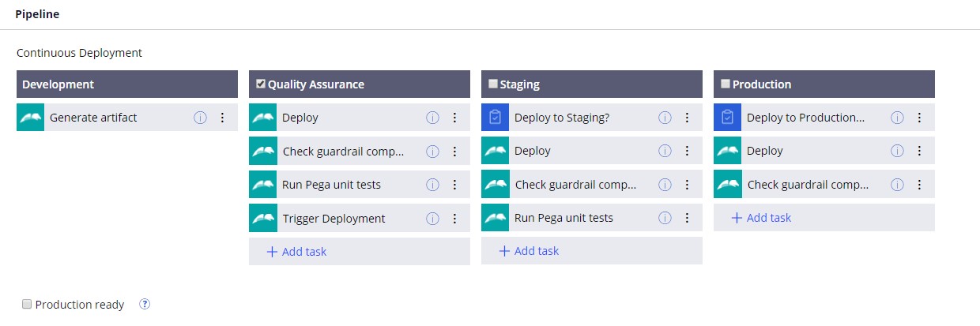Open options menu for Production Check guardrail task
The image size is (980, 326).
point(919,185)
